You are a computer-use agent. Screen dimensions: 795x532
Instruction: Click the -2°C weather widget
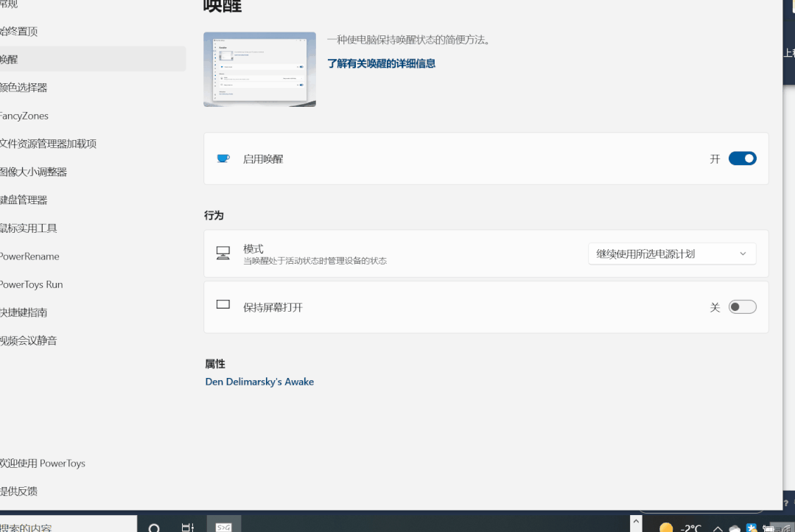680,528
